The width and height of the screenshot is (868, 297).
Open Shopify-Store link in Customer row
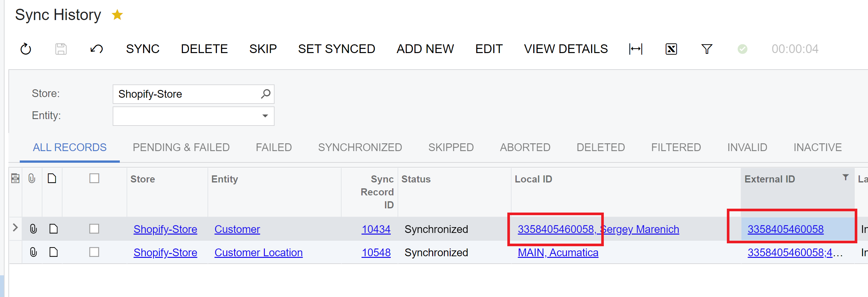coord(165,229)
